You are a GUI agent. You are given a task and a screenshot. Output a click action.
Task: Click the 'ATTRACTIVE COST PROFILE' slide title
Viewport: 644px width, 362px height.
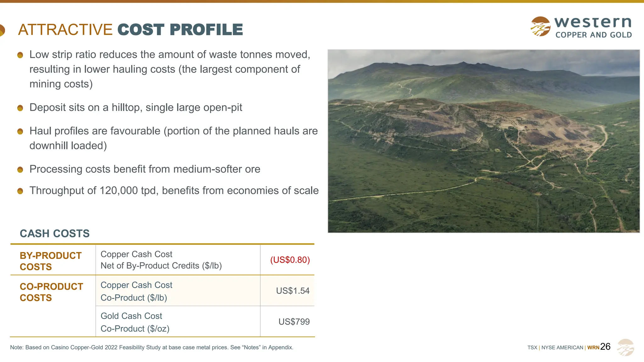pyautogui.click(x=130, y=30)
